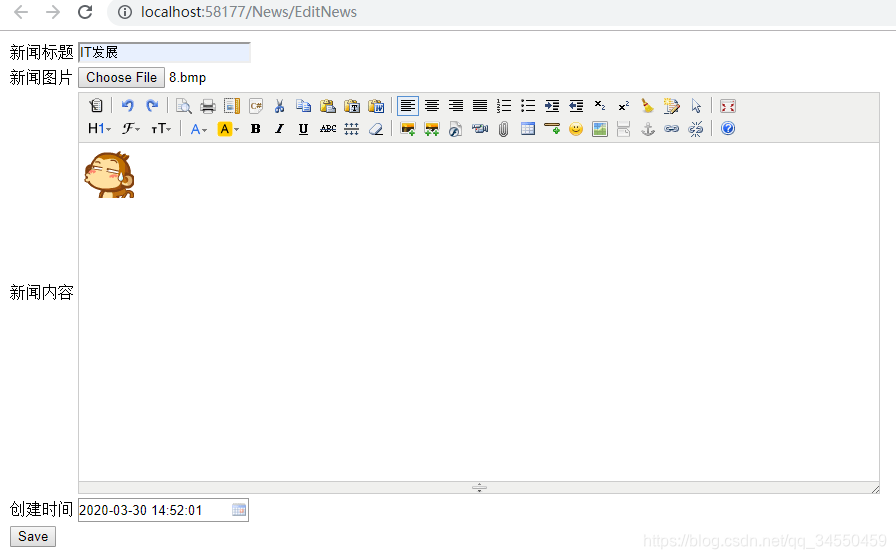The width and height of the screenshot is (896, 559).
Task: Cut selection with the scissors icon
Action: pos(279,106)
